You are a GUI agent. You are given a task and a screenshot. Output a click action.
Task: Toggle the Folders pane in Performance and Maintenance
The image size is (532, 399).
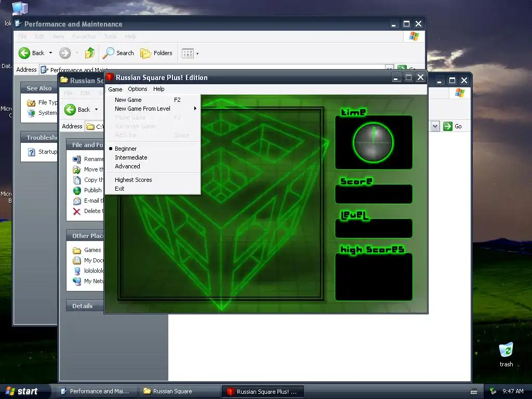coord(156,53)
